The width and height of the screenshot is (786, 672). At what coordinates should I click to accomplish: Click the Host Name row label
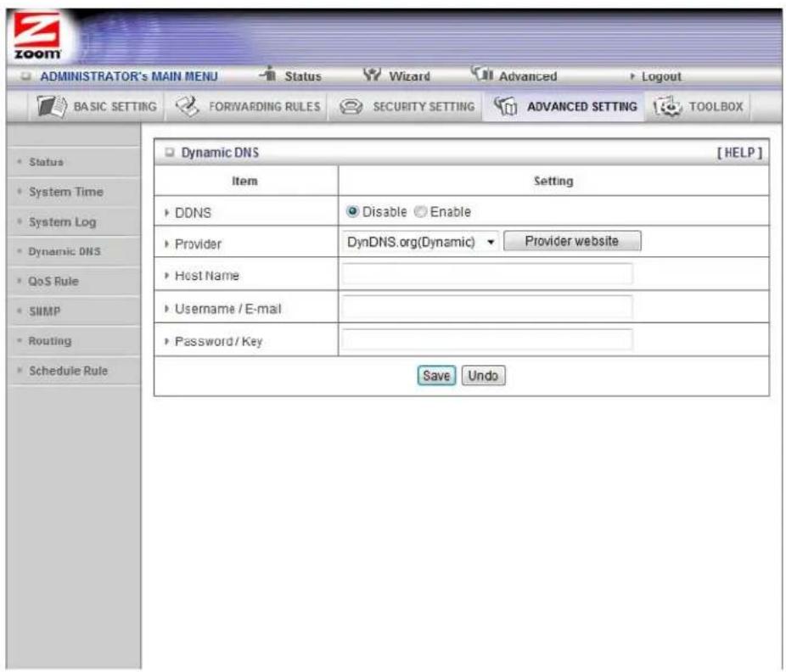206,276
